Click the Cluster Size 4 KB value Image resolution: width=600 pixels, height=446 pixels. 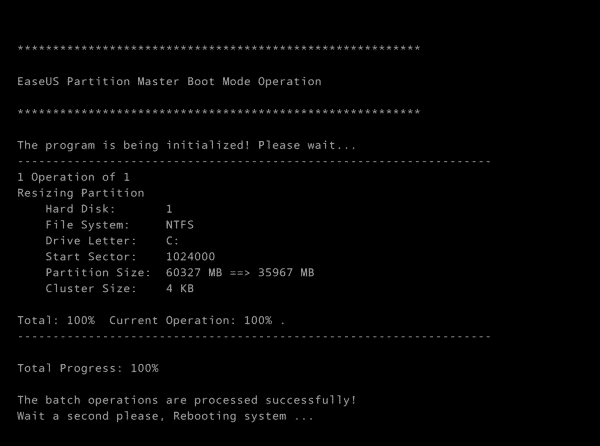(x=180, y=288)
